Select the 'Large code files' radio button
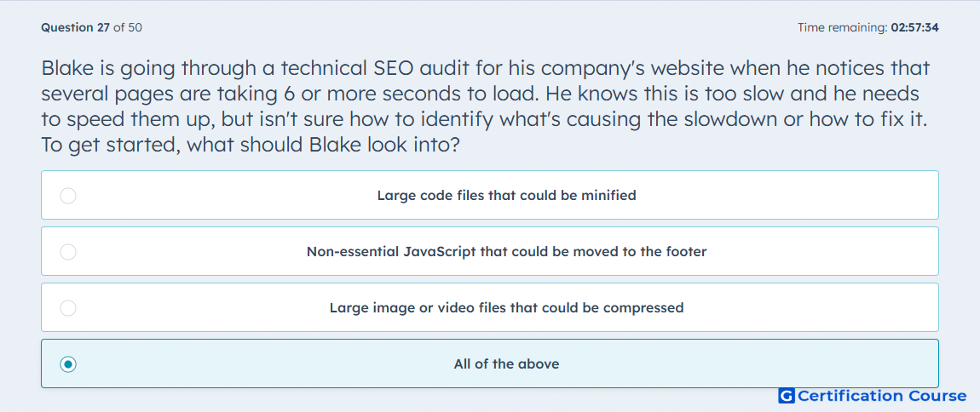 [x=68, y=196]
